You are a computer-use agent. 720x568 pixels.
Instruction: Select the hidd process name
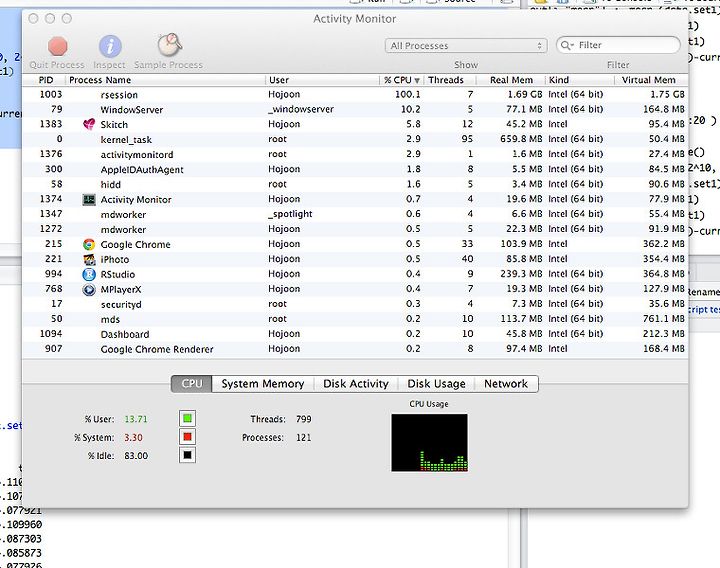point(111,185)
